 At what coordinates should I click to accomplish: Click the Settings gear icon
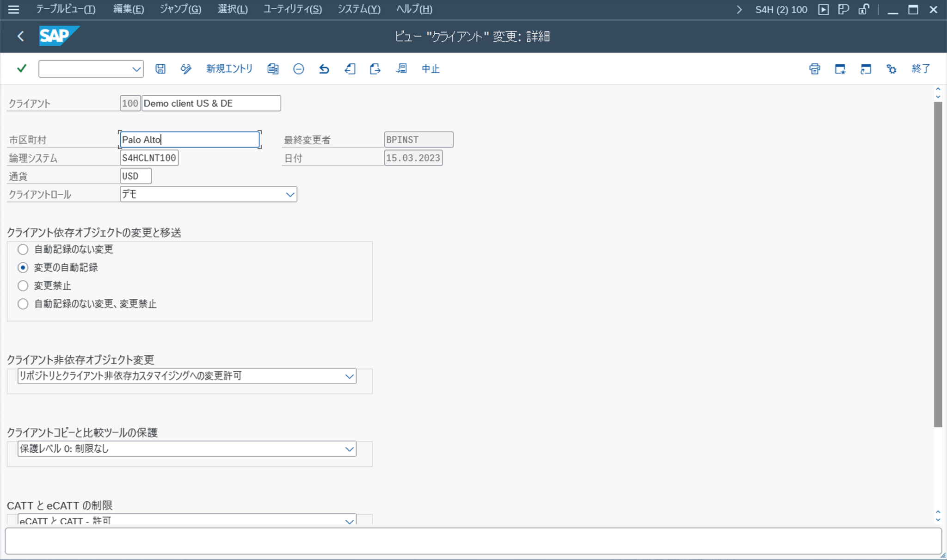click(892, 68)
